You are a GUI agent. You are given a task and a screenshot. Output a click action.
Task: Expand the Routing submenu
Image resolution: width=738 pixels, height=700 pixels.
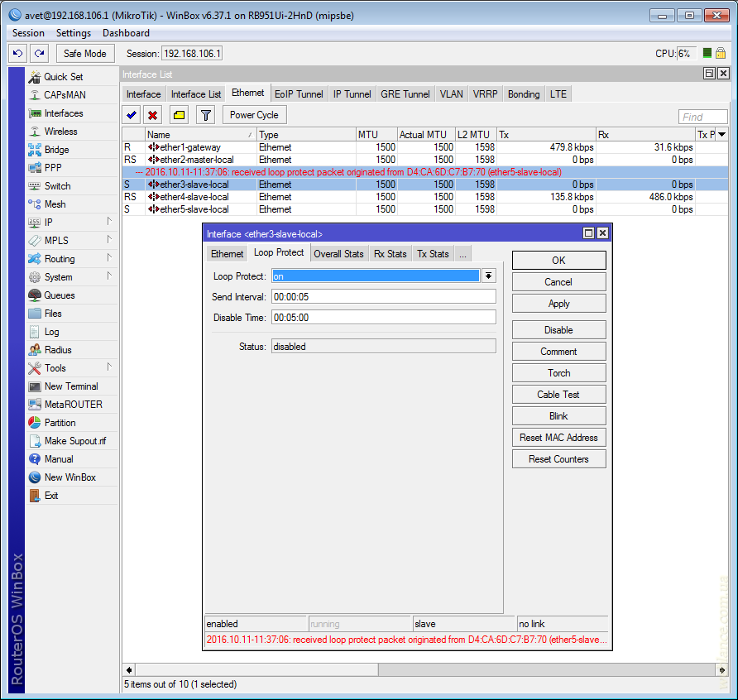coord(109,258)
